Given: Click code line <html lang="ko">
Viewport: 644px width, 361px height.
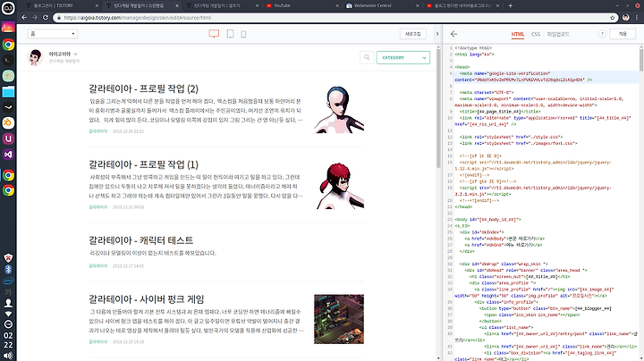Looking at the screenshot, I should pos(474,55).
